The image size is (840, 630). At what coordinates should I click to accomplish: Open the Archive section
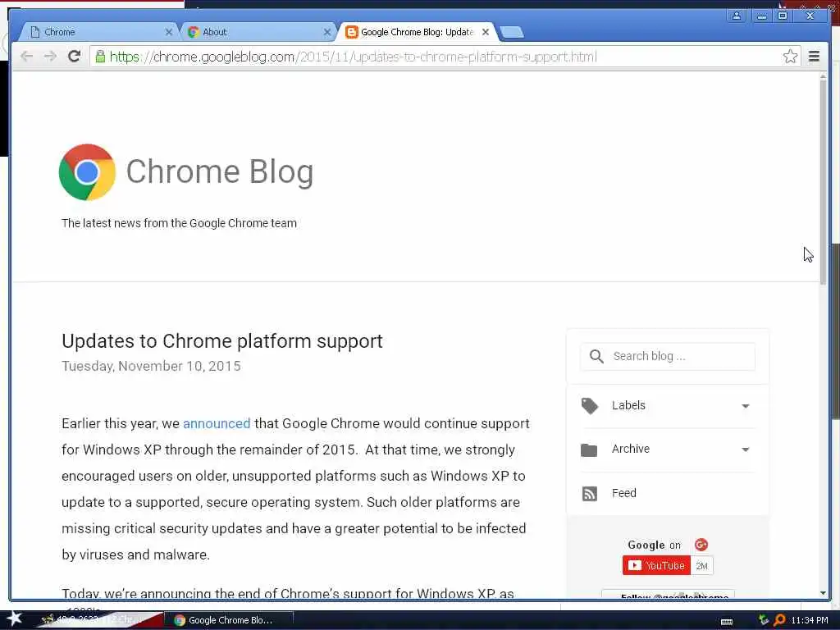click(x=668, y=450)
